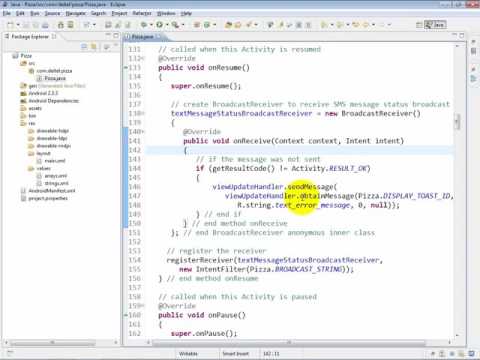
Task: Select the drawable-hdpi folder
Action: click(48, 131)
